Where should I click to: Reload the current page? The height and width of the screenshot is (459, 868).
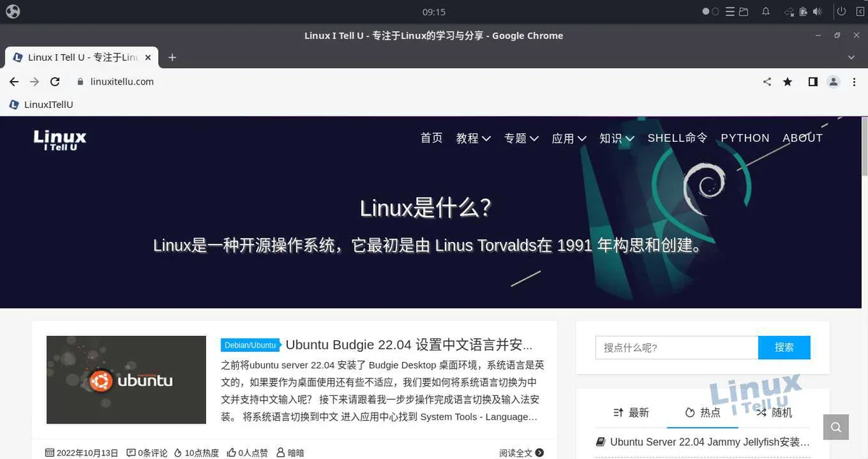(55, 82)
